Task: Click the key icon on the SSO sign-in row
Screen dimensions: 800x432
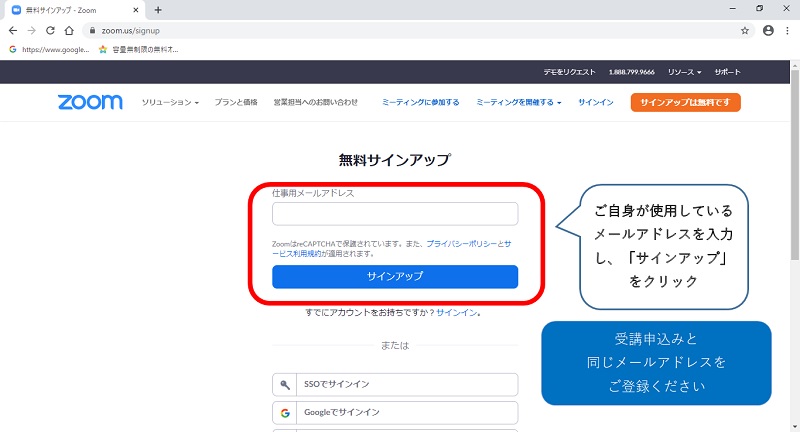Action: [285, 385]
